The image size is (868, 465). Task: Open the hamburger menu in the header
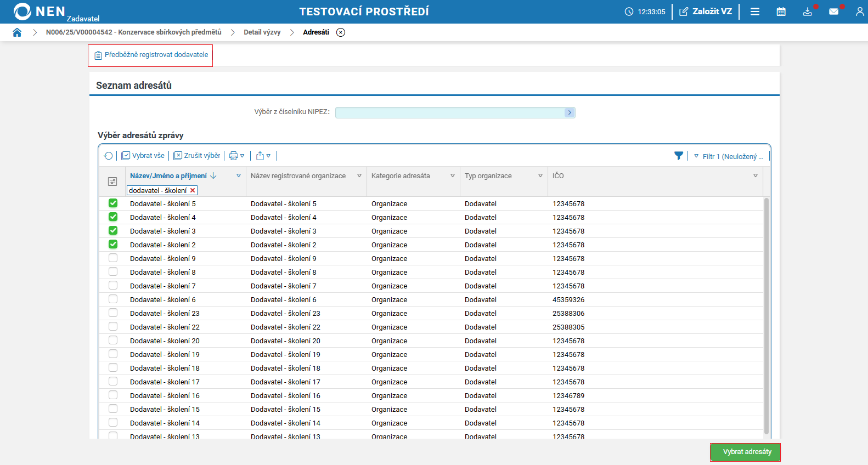click(755, 12)
